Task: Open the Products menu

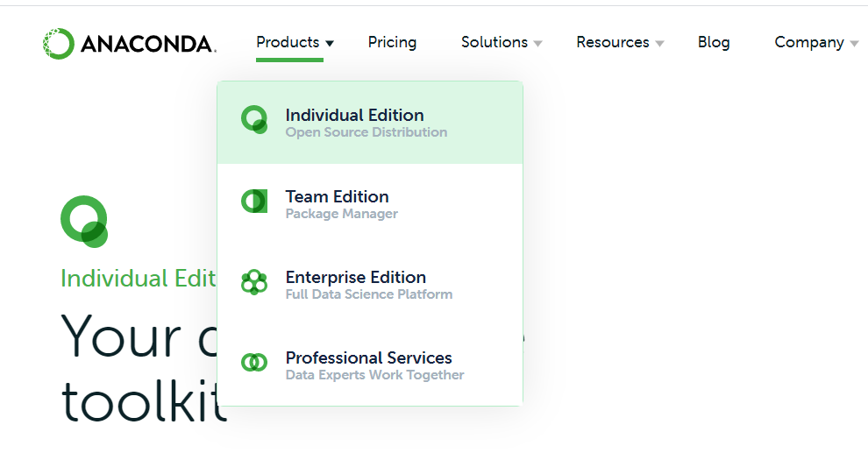Action: click(288, 42)
